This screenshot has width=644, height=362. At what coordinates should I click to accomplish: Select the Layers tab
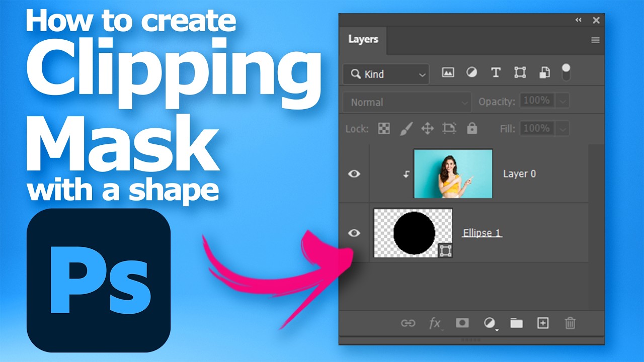[x=363, y=39]
